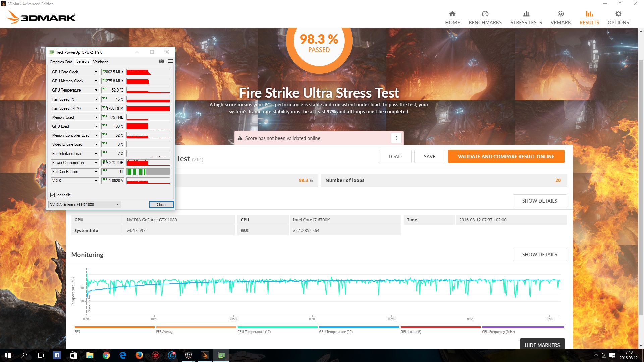Screen dimensions: 644x362
Task: Open Google Chrome from the taskbar
Action: [106, 355]
